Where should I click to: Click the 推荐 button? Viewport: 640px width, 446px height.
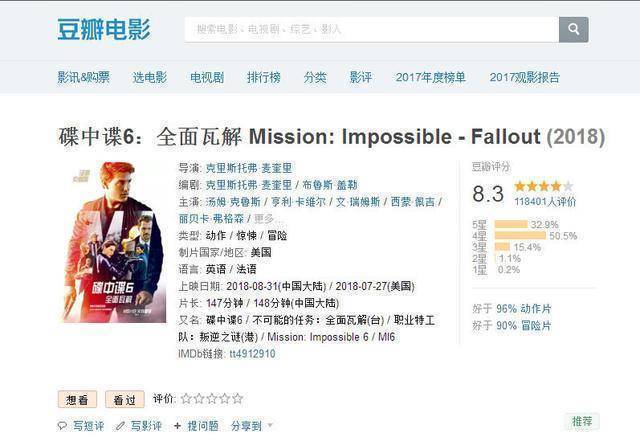point(582,421)
